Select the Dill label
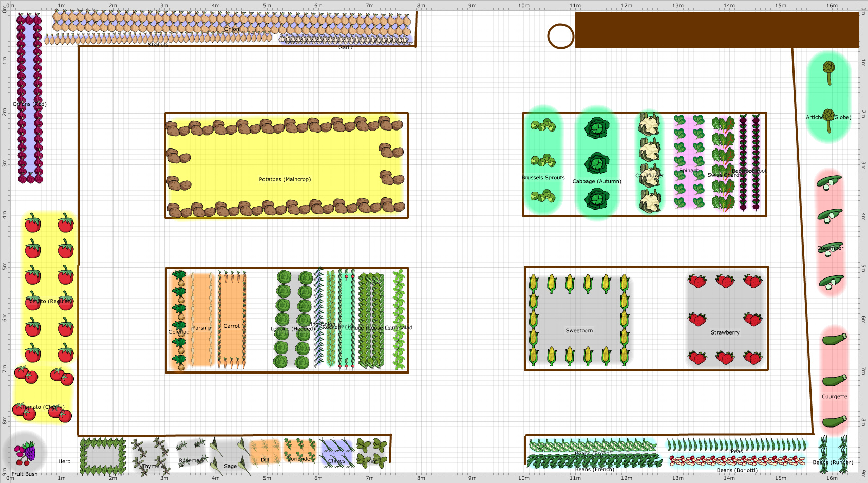868x483 pixels. point(265,460)
